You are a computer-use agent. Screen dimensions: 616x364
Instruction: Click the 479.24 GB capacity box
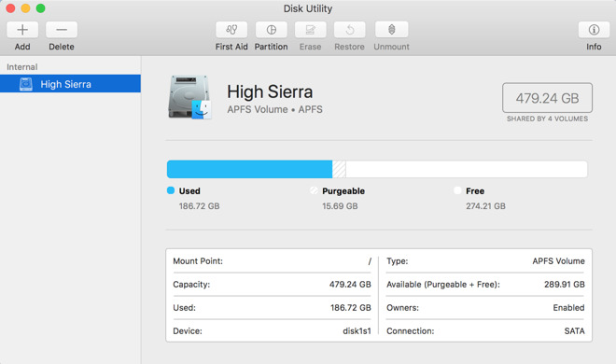(547, 98)
